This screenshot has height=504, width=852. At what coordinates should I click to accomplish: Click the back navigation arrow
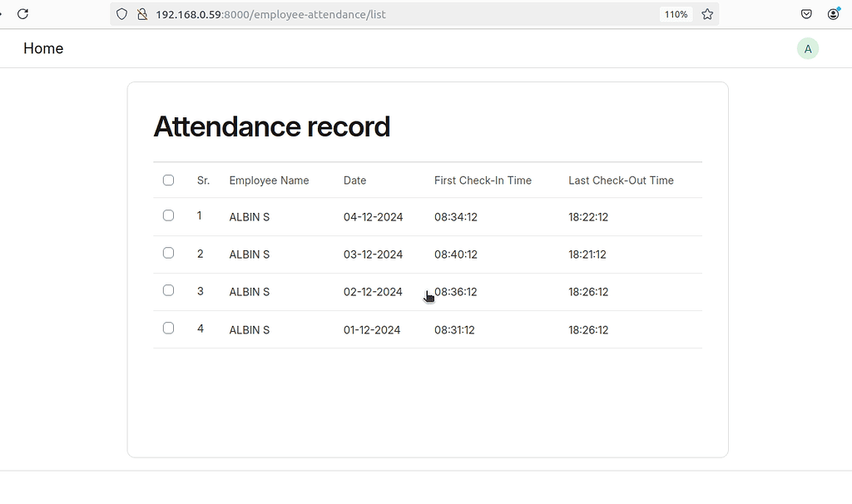[x=4, y=13]
